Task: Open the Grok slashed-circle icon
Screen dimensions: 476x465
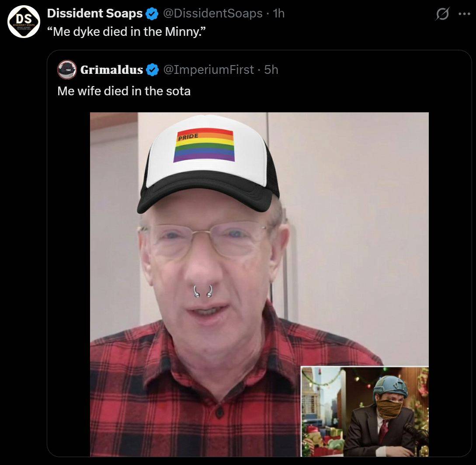Action: 443,14
